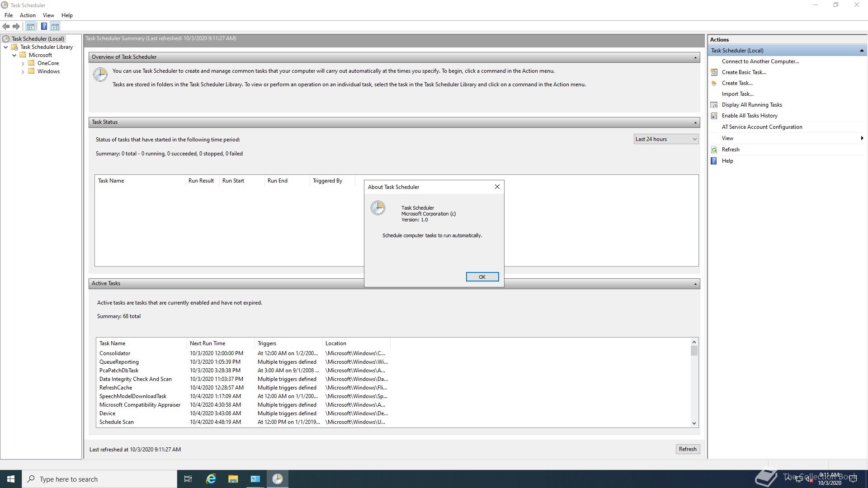
Task: Click the Back arrow toolbar icon
Action: [6, 26]
